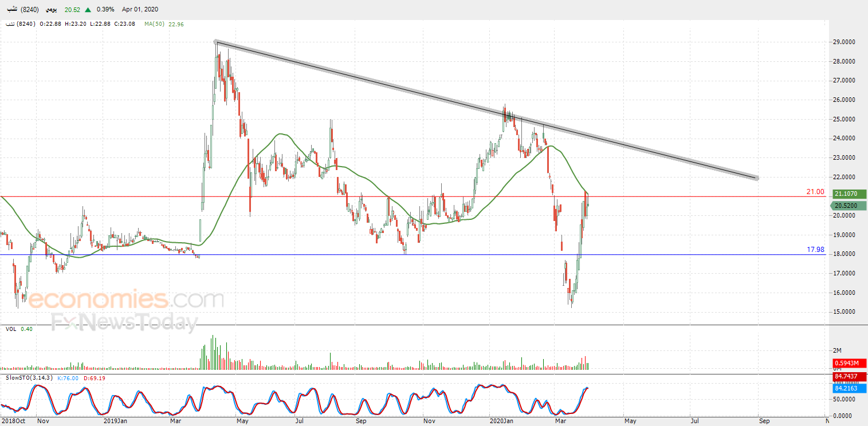Click the green 20.52 price in header
This screenshot has width=868, height=426.
pyautogui.click(x=72, y=10)
